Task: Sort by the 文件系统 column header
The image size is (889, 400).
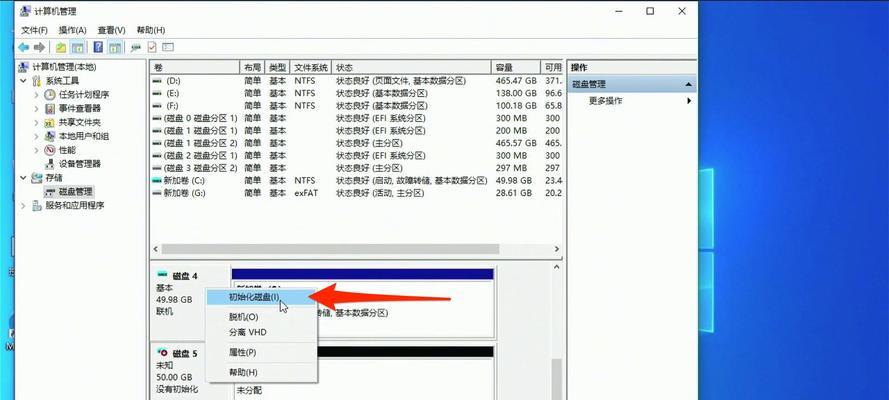Action: [311, 67]
